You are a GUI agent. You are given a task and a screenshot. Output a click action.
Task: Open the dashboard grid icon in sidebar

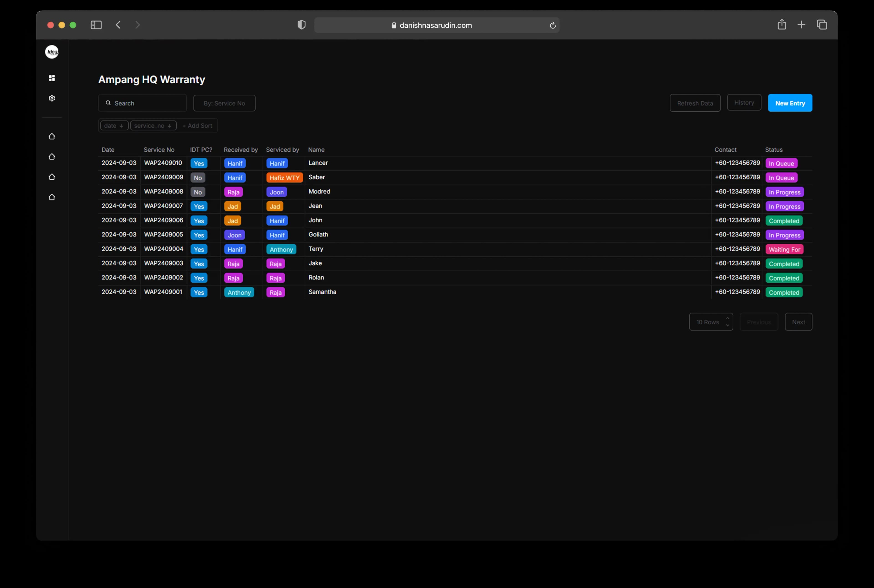(x=52, y=78)
